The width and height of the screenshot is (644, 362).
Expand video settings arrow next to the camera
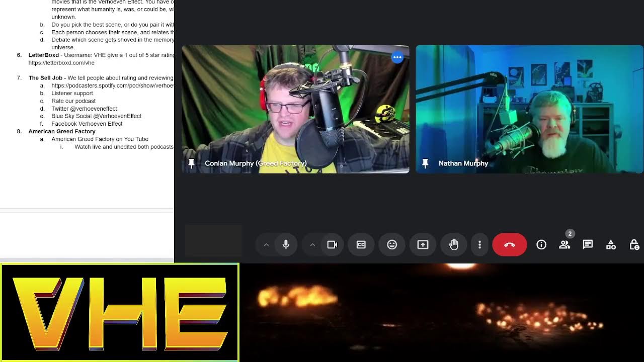click(x=312, y=245)
